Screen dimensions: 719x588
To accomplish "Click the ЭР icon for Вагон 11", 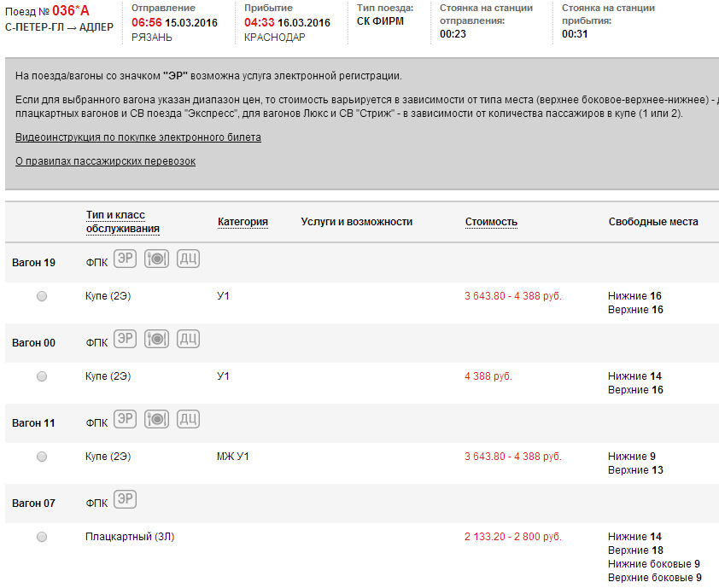I will point(126,419).
